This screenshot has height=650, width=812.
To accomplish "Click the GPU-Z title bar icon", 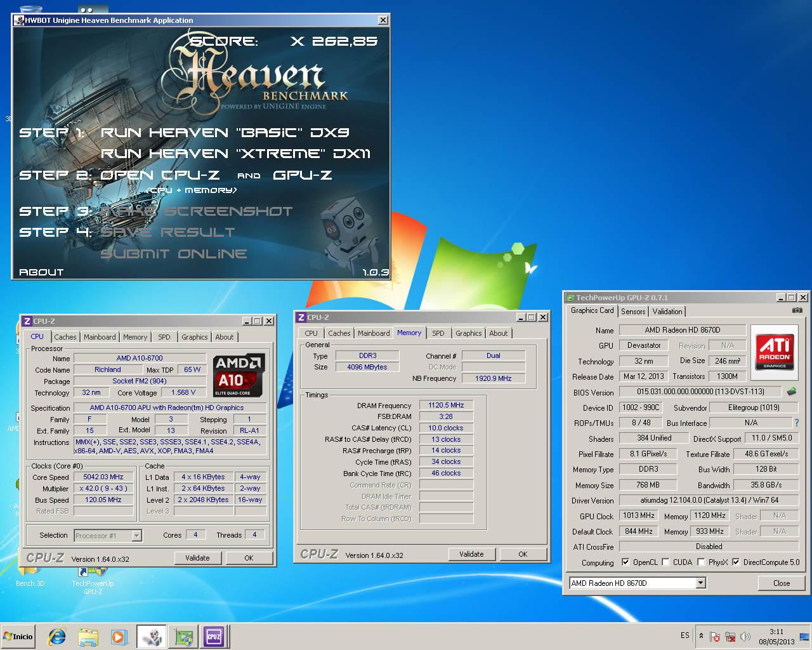I will pos(570,298).
